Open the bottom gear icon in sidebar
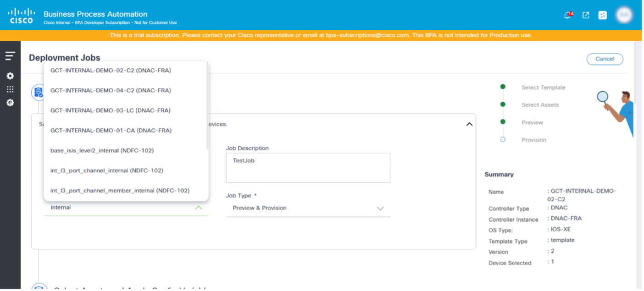 pyautogui.click(x=10, y=103)
